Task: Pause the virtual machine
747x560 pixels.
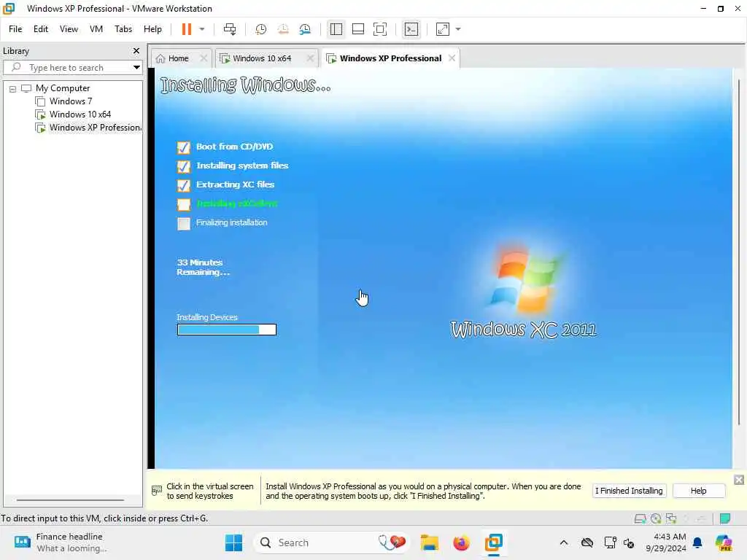Action: [186, 29]
